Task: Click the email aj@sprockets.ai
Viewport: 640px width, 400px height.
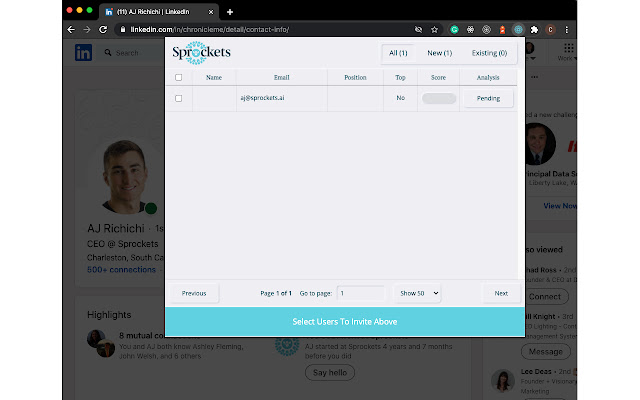Action: (262, 98)
